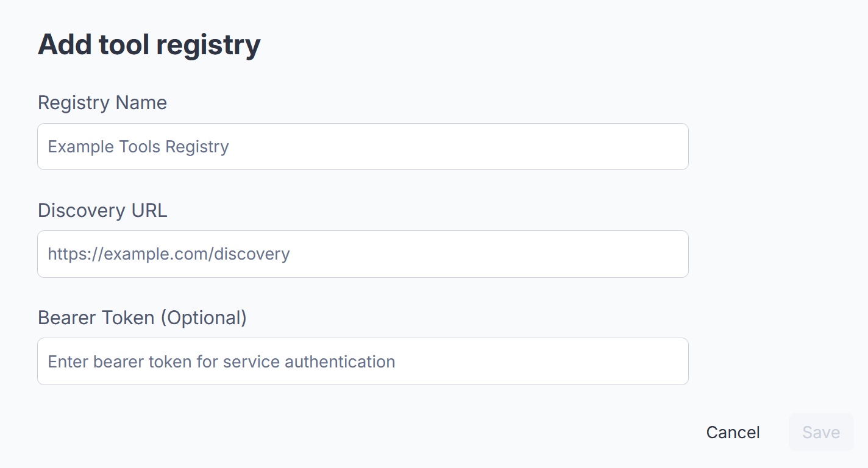This screenshot has height=468, width=868.
Task: Place cursor on "Example Tools Registry" placeholder
Action: pos(138,147)
